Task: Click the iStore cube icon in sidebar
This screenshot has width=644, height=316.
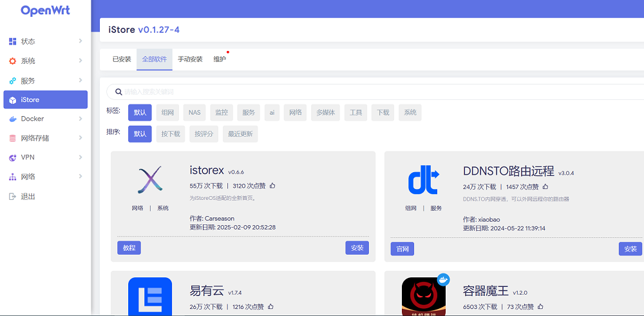Action: pyautogui.click(x=13, y=99)
